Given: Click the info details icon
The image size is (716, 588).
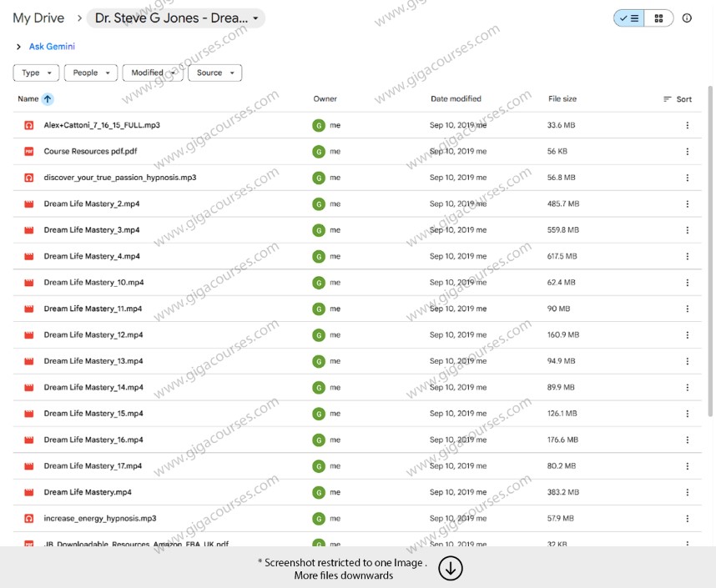Looking at the screenshot, I should (687, 18).
